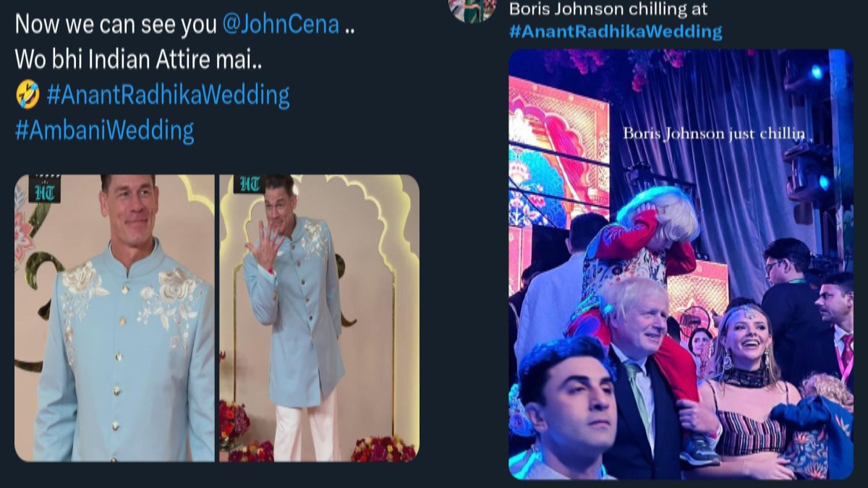Click the HT logo on the waving photo
Image resolution: width=868 pixels, height=488 pixels.
point(246,185)
